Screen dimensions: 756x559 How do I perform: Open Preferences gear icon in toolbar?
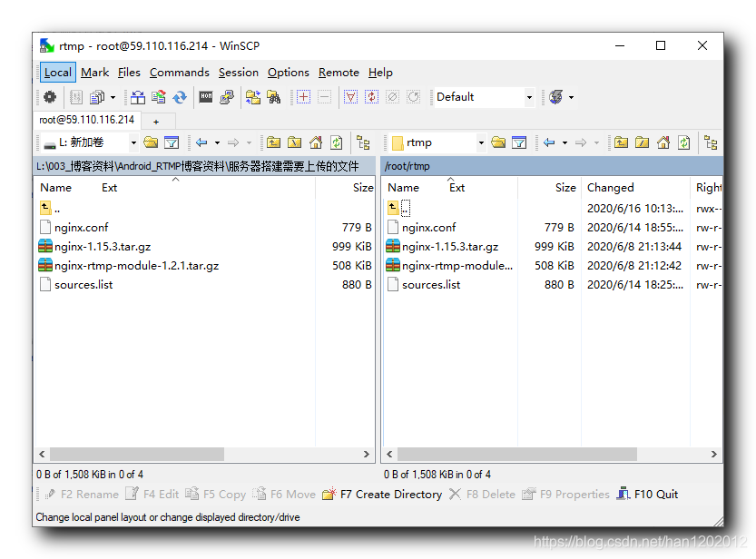pyautogui.click(x=50, y=97)
